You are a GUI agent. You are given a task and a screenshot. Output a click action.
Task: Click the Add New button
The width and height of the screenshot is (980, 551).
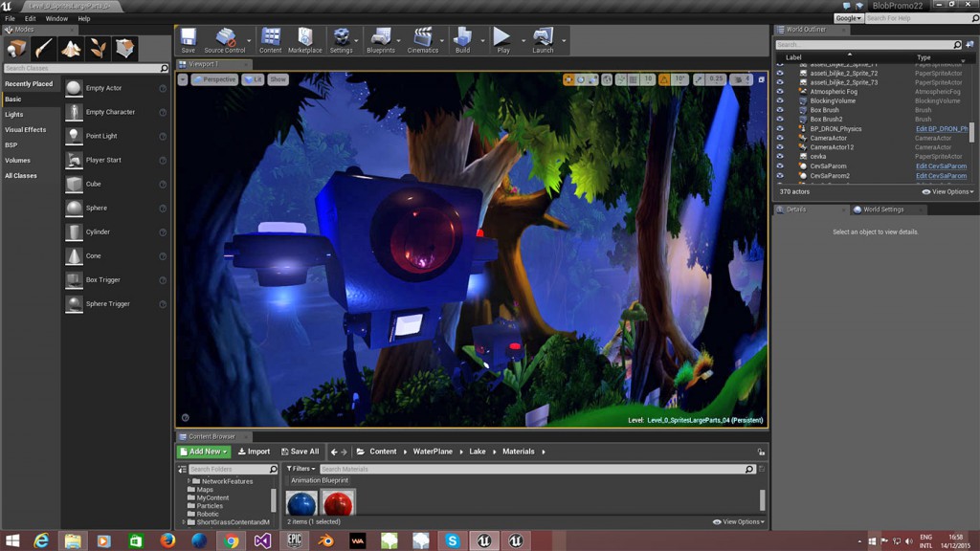(204, 452)
